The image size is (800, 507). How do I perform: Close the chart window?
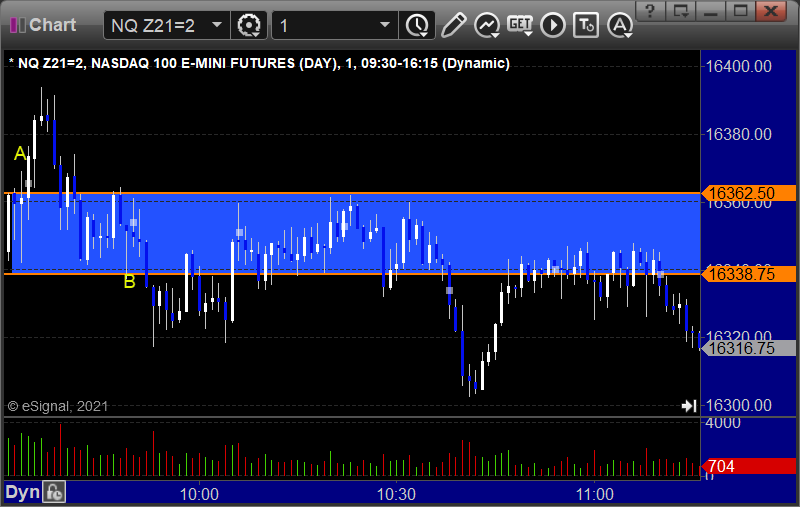click(771, 11)
